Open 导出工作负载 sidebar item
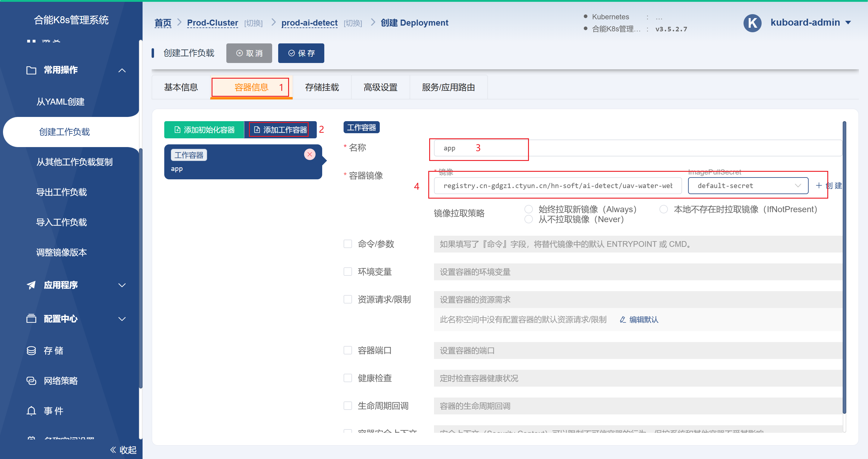868x459 pixels. pos(61,192)
